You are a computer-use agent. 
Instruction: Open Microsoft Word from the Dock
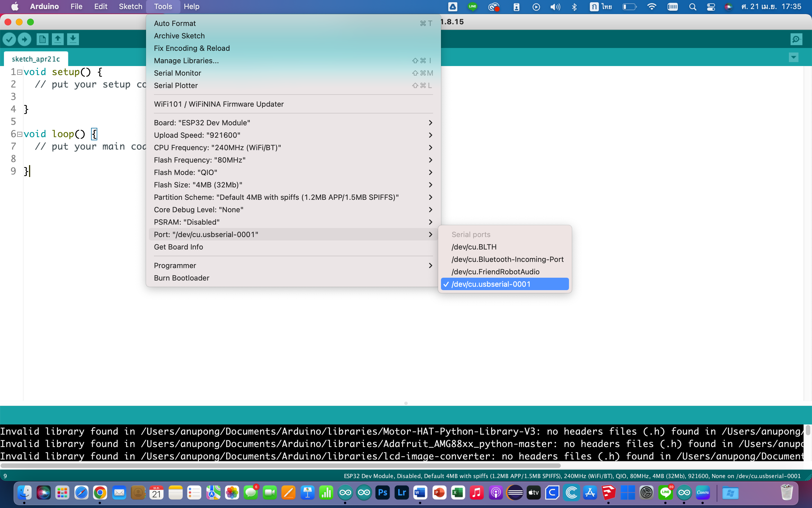[x=420, y=493]
